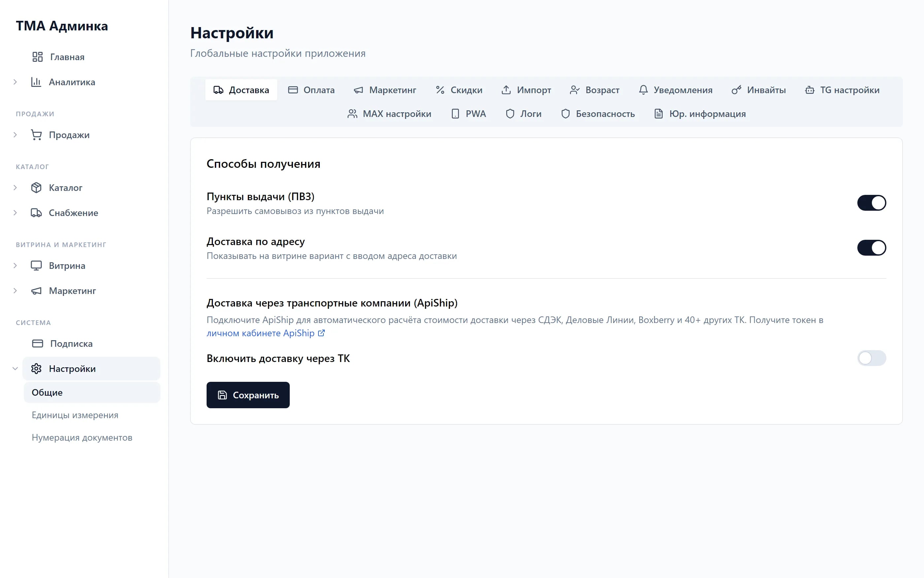This screenshot has height=578, width=924.
Task: Turn off the Доставка по адресу switch
Action: (x=871, y=248)
